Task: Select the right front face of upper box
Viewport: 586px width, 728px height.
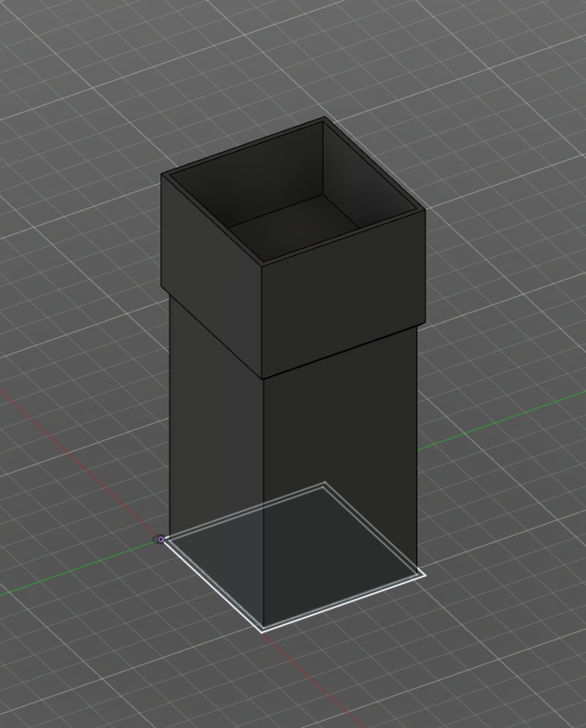Action: (344, 294)
